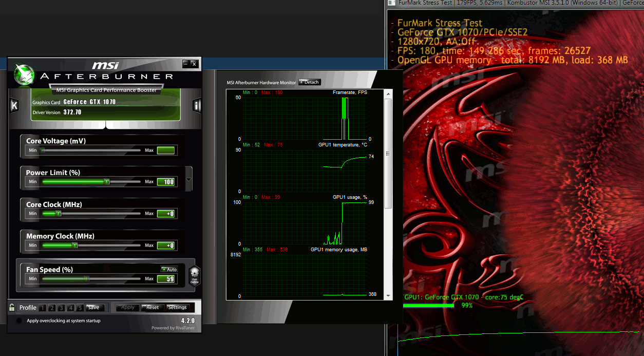The image size is (644, 356).
Task: Click the hardware monitor vertical scrollbar
Action: 388,195
